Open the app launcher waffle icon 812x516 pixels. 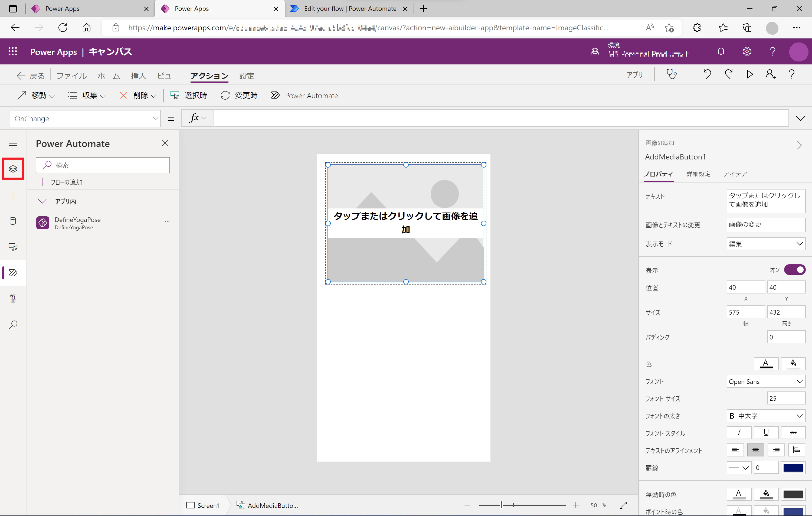[x=13, y=52]
